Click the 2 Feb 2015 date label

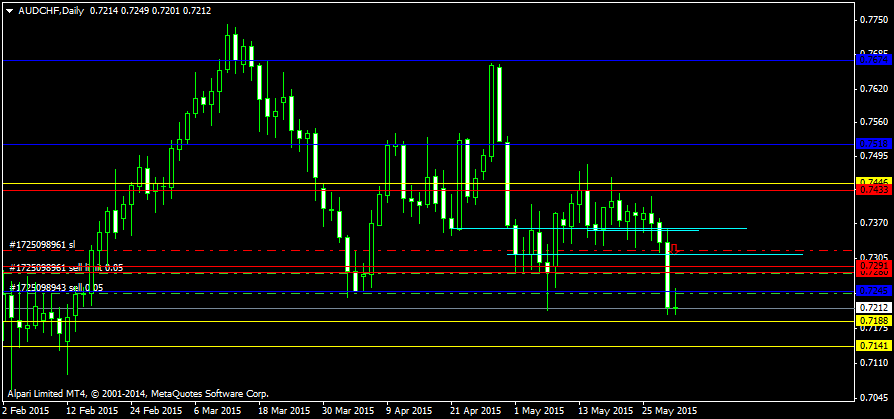(x=26, y=410)
